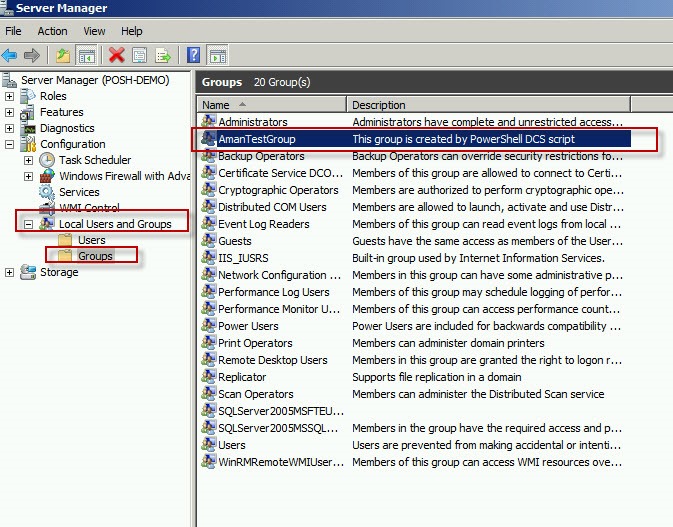This screenshot has width=673, height=527.
Task: Sort groups by Name column header
Action: pos(270,105)
